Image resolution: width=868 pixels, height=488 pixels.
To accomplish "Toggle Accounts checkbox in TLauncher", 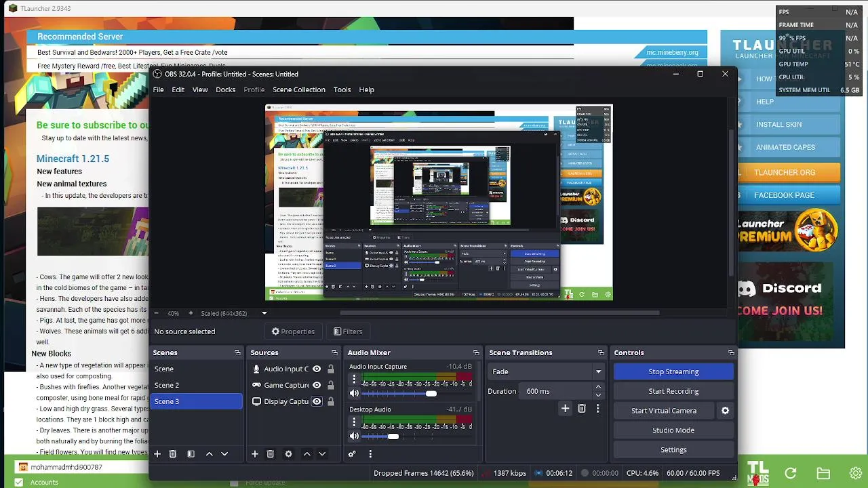I will point(19,482).
